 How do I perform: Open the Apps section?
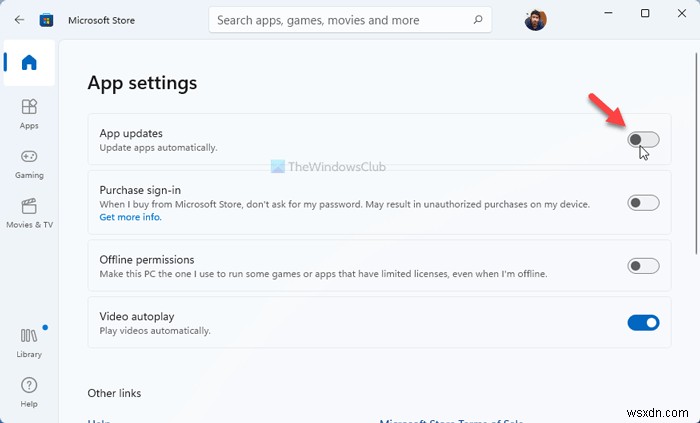[29, 114]
